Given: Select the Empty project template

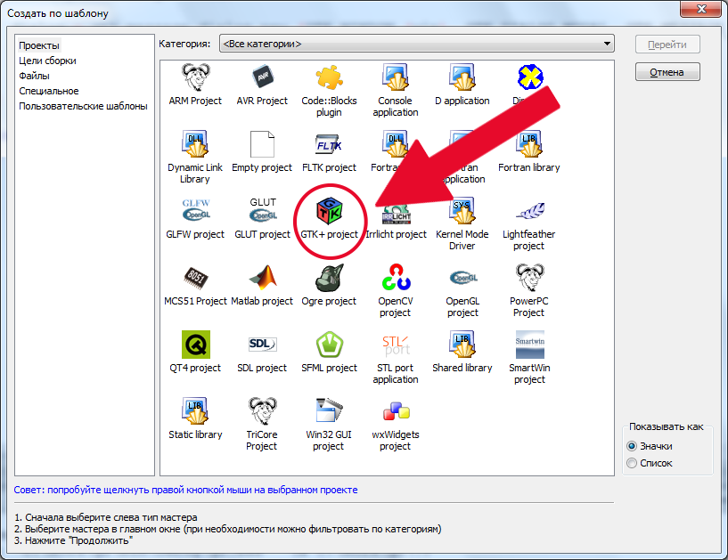Looking at the screenshot, I should tap(262, 151).
